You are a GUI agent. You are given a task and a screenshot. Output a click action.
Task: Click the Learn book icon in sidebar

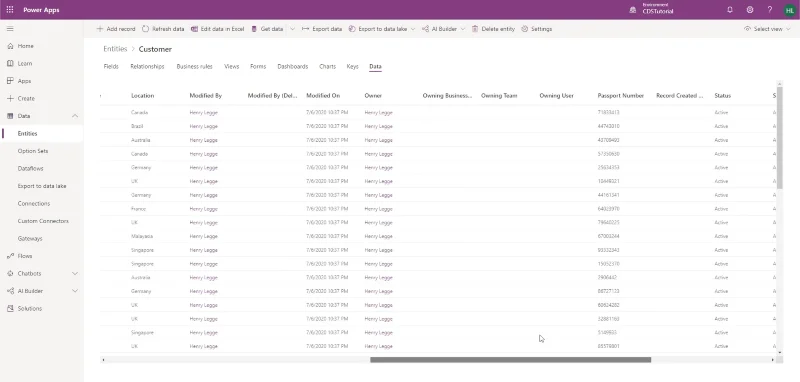(10, 63)
